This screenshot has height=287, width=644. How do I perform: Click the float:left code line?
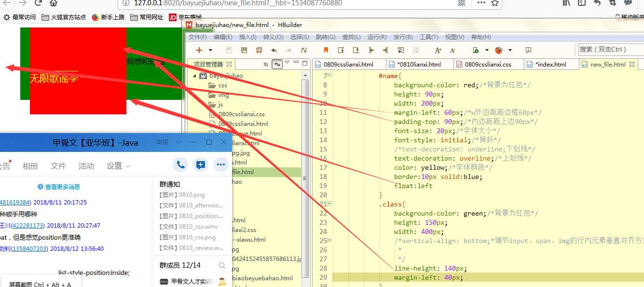[413, 186]
